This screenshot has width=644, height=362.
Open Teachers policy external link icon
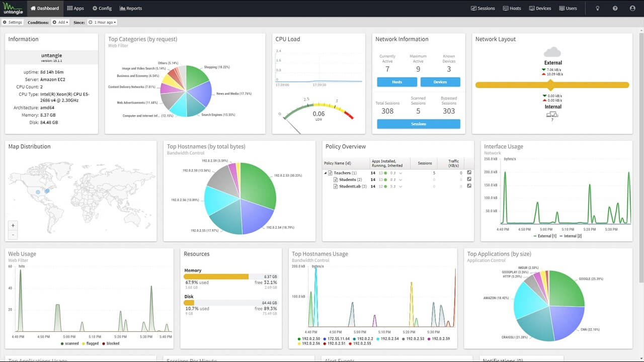tap(469, 173)
